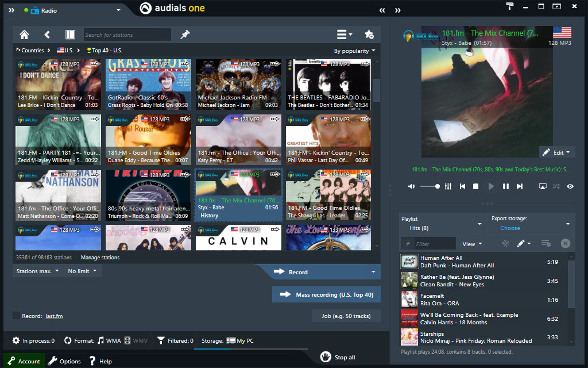Screen dimensions: 588x368
Task: Open the Playlist dropdown showing Hits (8)
Action: 442,223
